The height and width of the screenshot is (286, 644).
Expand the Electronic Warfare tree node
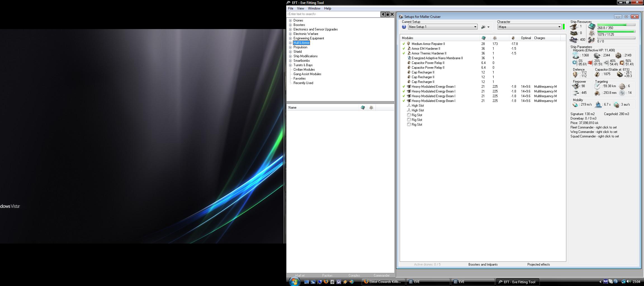tap(290, 34)
